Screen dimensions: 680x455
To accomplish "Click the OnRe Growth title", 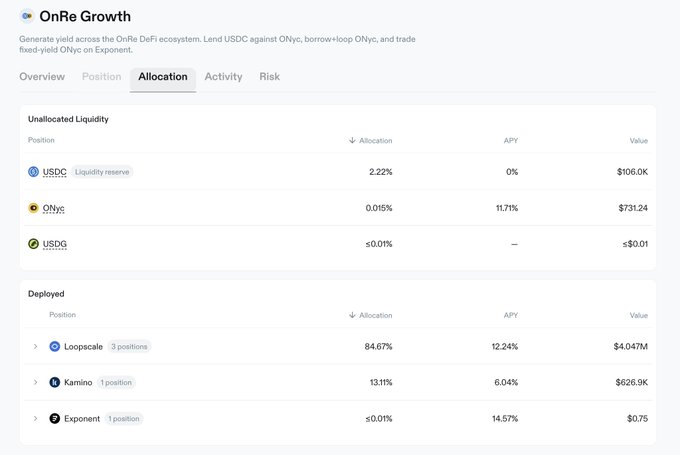I will [x=85, y=16].
